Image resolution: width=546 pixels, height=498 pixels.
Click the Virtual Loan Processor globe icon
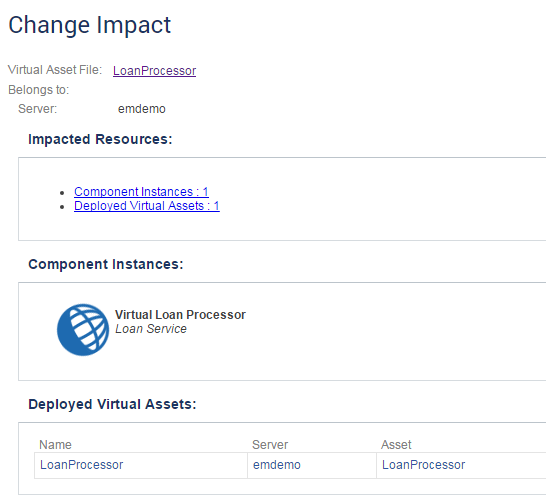(83, 330)
